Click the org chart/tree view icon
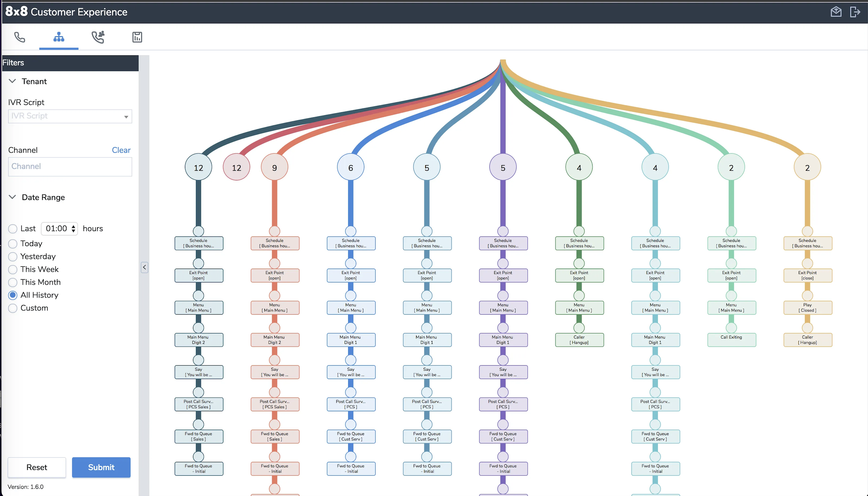 click(58, 37)
